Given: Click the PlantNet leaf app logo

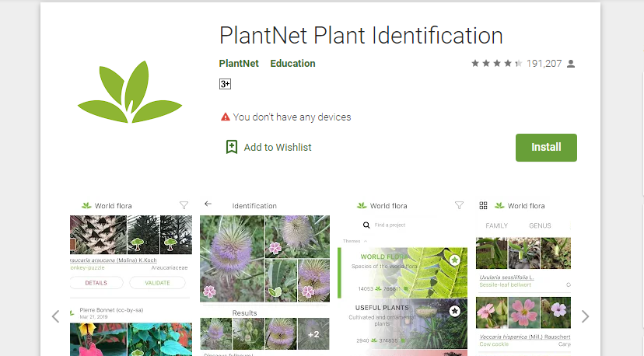Looking at the screenshot, I should [130, 92].
